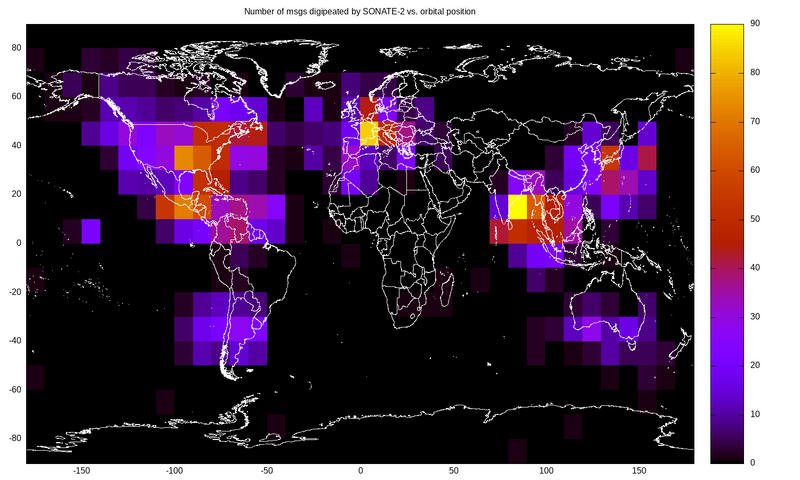Click the x-axis label -100

pyautogui.click(x=174, y=470)
